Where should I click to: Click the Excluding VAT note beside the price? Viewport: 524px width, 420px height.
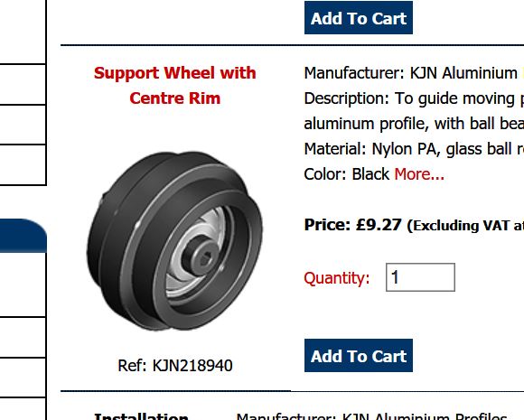point(465,226)
